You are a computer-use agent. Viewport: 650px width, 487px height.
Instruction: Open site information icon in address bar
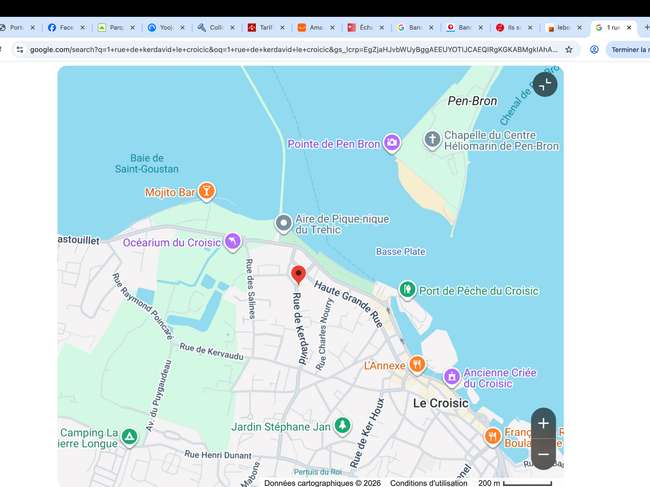click(19, 49)
